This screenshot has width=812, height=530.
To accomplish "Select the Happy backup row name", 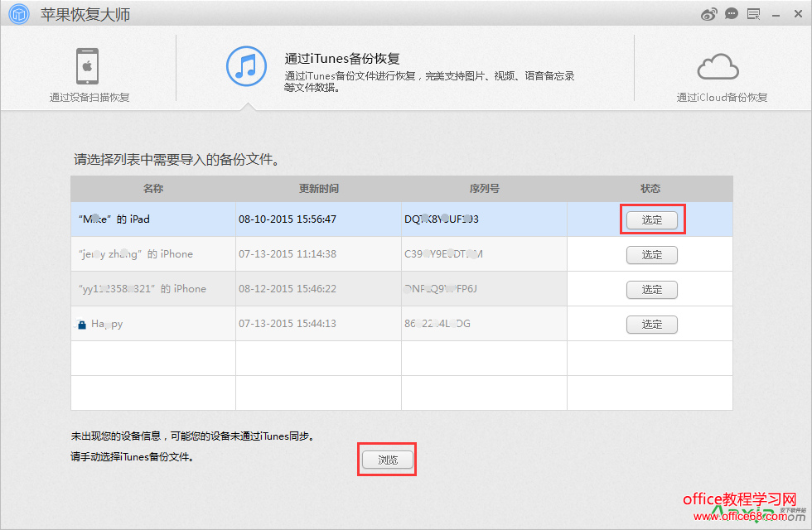I will (x=107, y=324).
